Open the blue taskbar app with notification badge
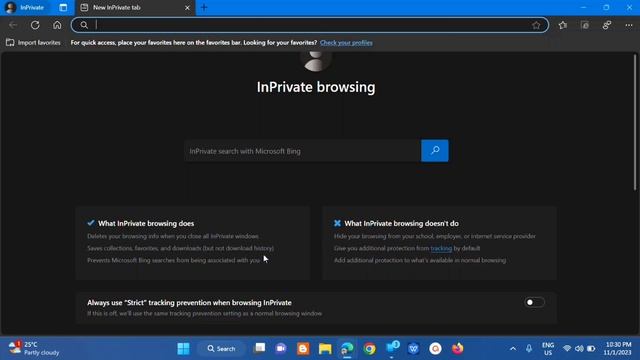Screen dimensions: 640x360 [x=392, y=348]
